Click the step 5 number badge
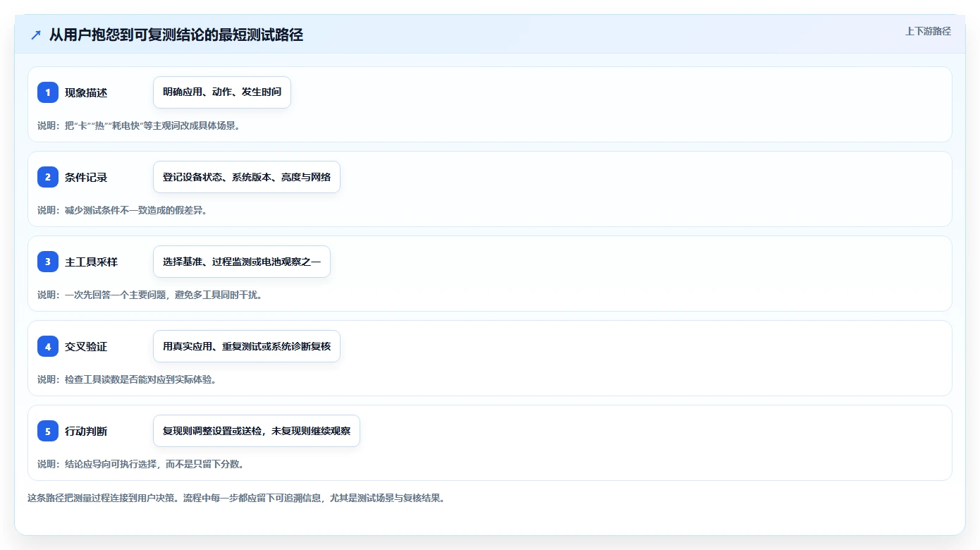This screenshot has height=550, width=980. 48,431
